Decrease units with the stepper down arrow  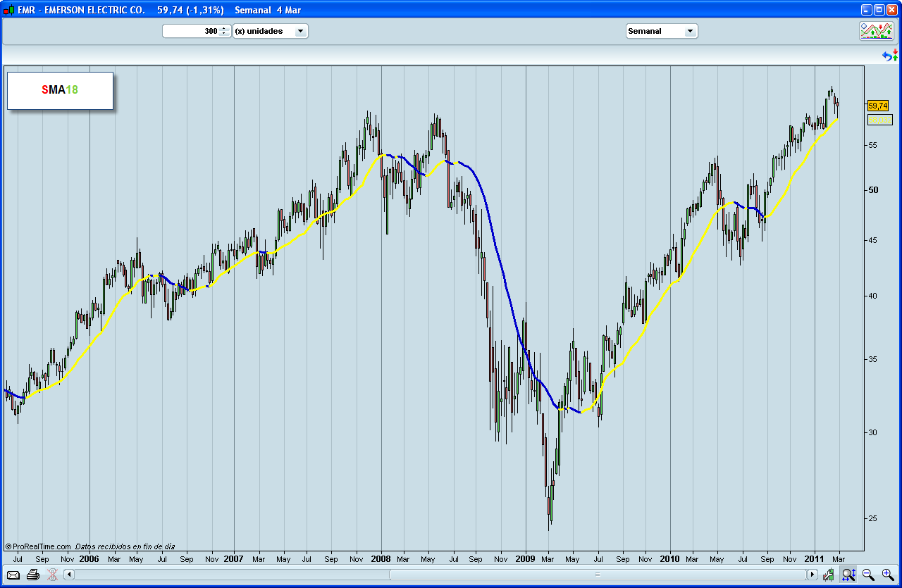click(x=225, y=33)
